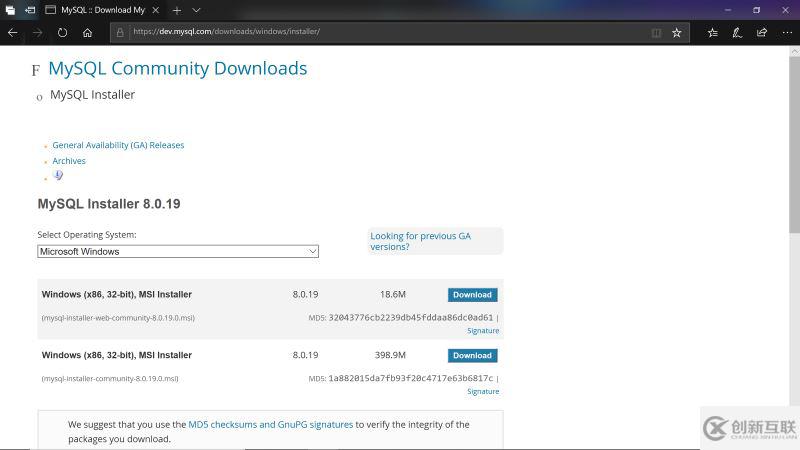This screenshot has height=450, width=800.
Task: Open Signature link for 398.9M installer
Action: pos(483,391)
